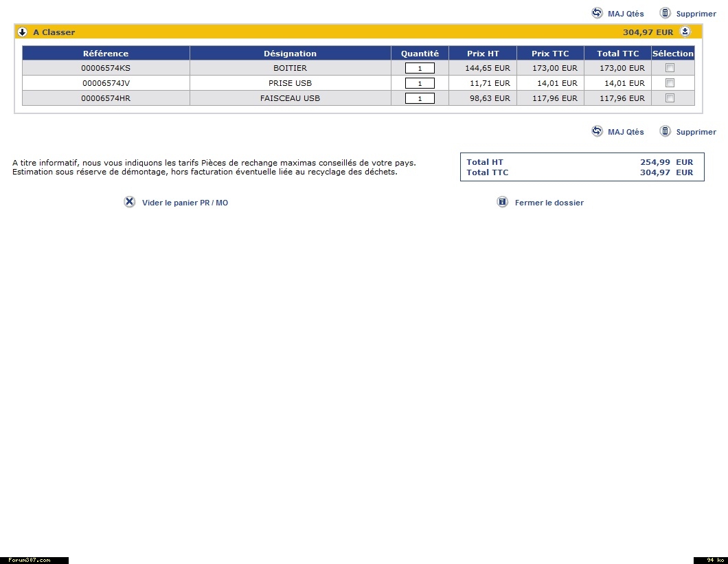Click the FAISCEAU USB quantity box
This screenshot has height=564, width=728.
420,98
